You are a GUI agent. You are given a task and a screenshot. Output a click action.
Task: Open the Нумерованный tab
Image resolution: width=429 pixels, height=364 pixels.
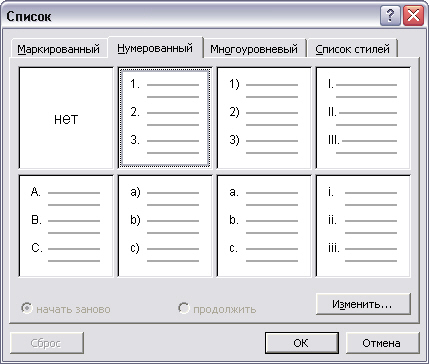click(x=155, y=48)
